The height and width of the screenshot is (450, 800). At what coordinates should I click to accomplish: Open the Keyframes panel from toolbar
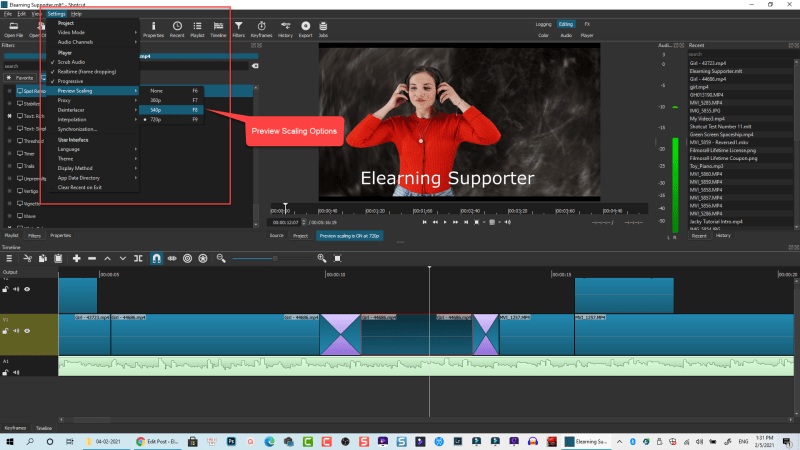click(x=261, y=28)
